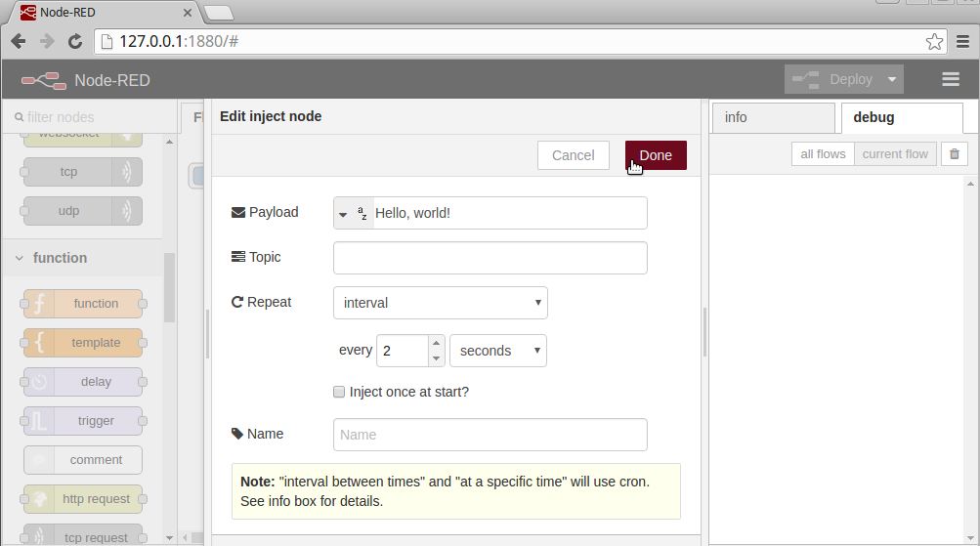980x546 pixels.
Task: Open the seconds unit dropdown
Action: (497, 351)
